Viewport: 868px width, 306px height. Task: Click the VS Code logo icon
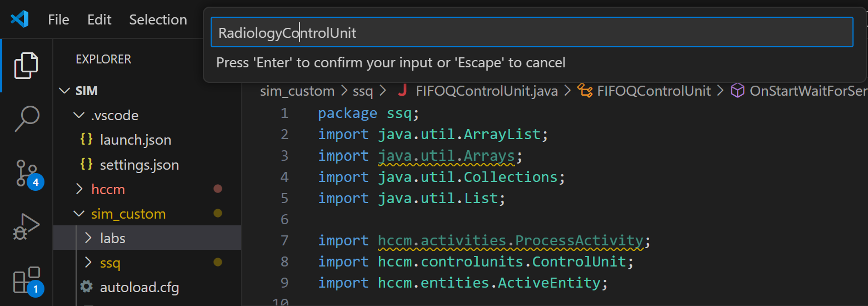pos(19,19)
